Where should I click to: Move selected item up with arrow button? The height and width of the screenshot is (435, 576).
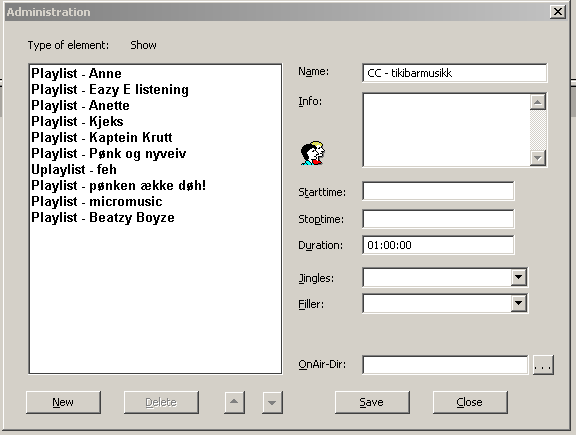coord(234,402)
